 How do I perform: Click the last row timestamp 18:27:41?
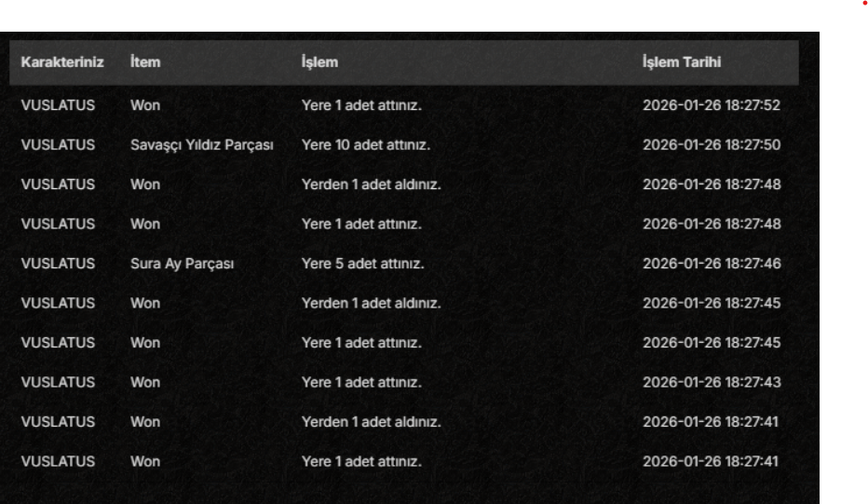click(711, 461)
